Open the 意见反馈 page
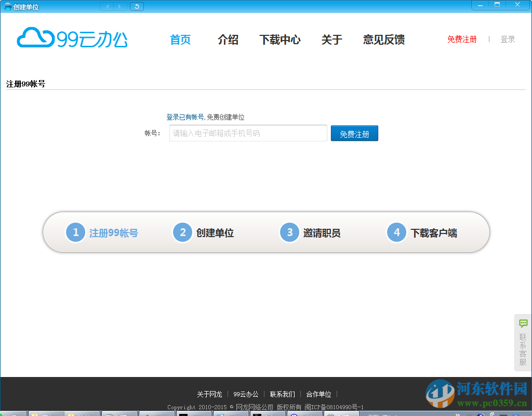This screenshot has width=532, height=416. point(384,40)
